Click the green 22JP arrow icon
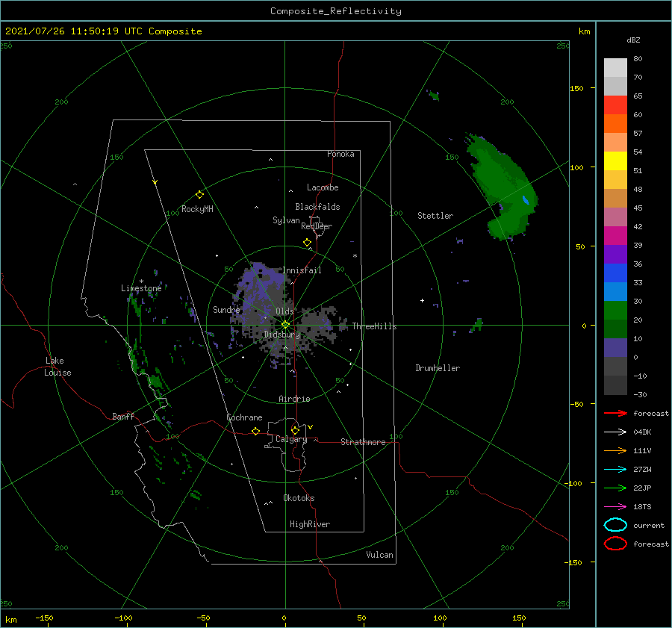The width and height of the screenshot is (672, 628). click(x=615, y=488)
